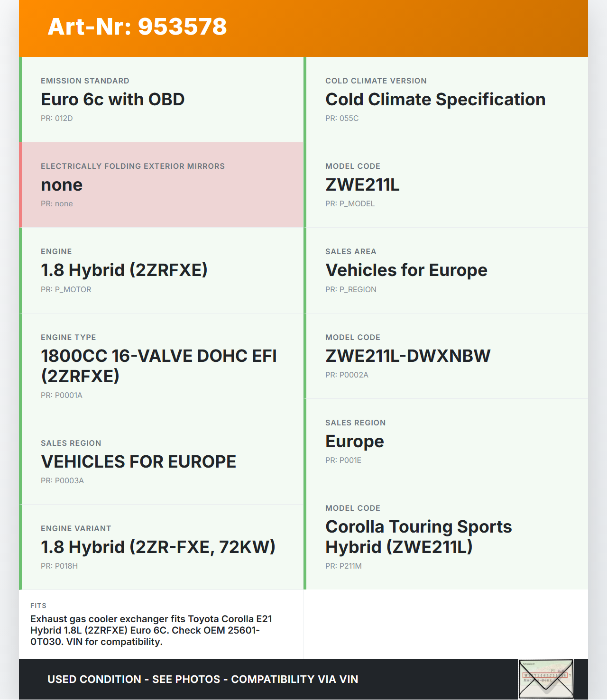Image resolution: width=607 pixels, height=700 pixels.
Task: Select the Cold Climate Specification card
Action: (446, 100)
